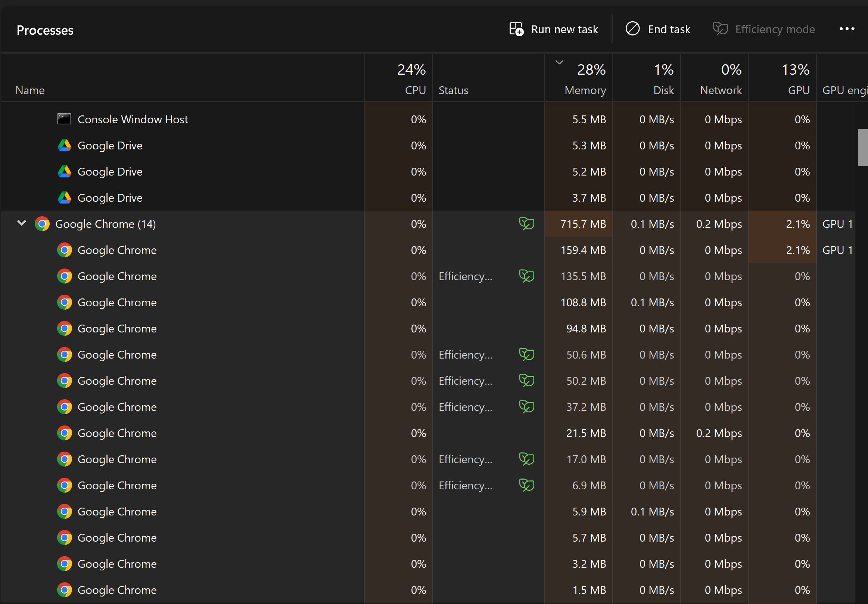Click the Console Window Host icon
This screenshot has height=604, width=868.
[x=64, y=119]
